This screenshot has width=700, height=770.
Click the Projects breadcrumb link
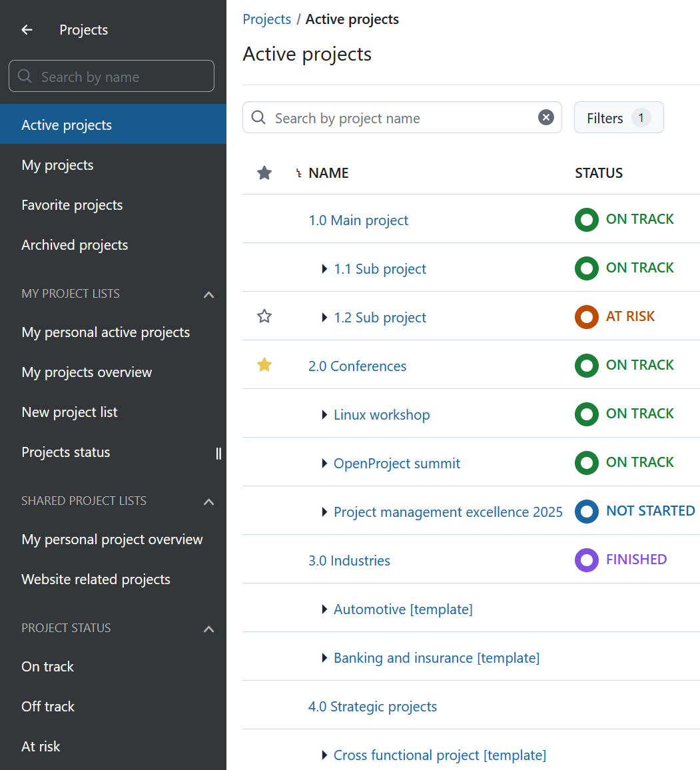(x=266, y=19)
